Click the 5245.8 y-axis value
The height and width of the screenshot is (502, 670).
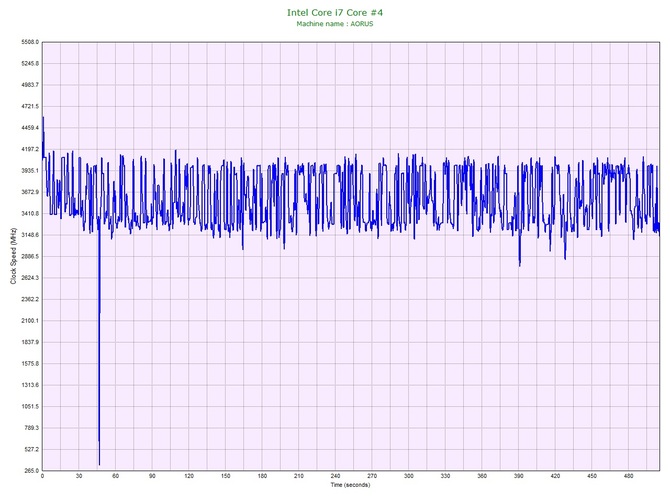coord(30,63)
